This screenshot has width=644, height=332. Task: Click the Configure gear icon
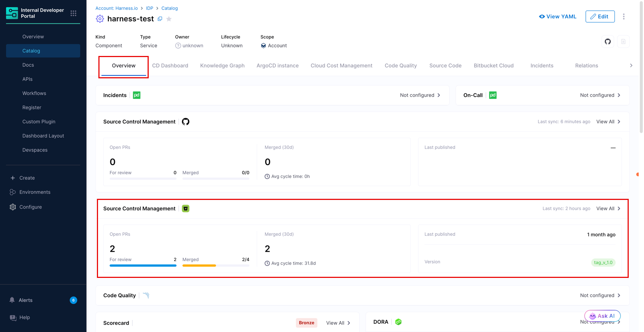point(13,207)
